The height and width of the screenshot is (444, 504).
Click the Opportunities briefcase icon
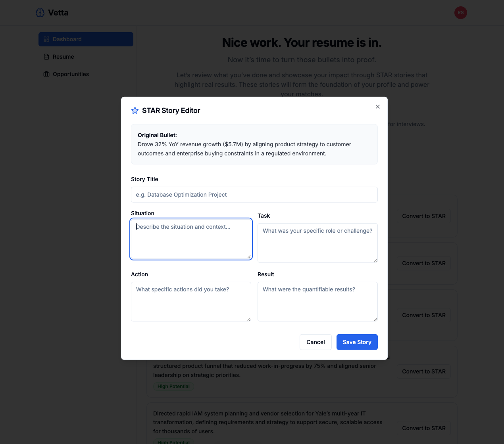point(46,74)
